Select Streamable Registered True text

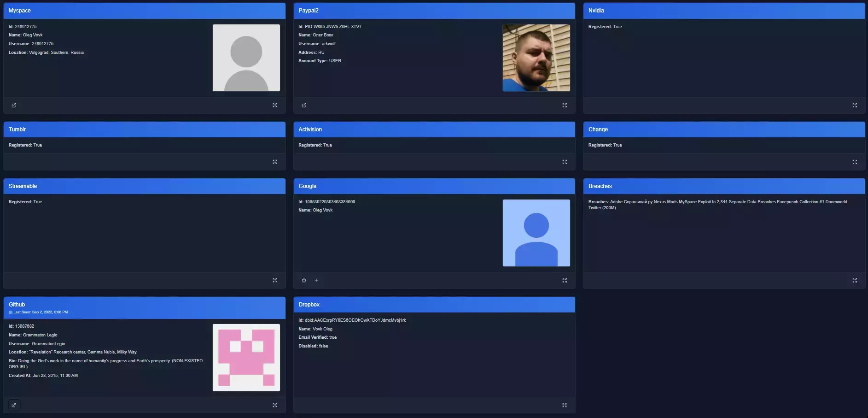tap(25, 202)
